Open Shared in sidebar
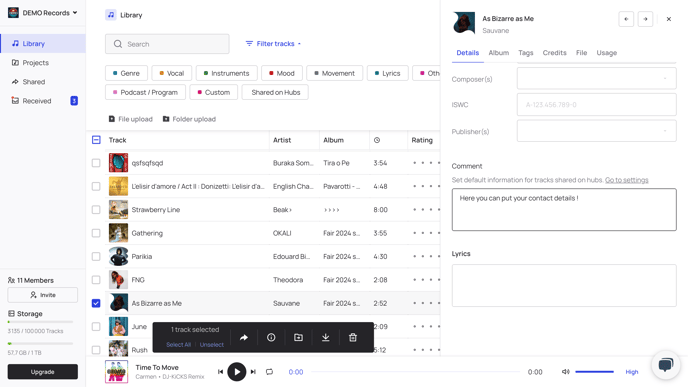The height and width of the screenshot is (387, 688). [x=43, y=82]
